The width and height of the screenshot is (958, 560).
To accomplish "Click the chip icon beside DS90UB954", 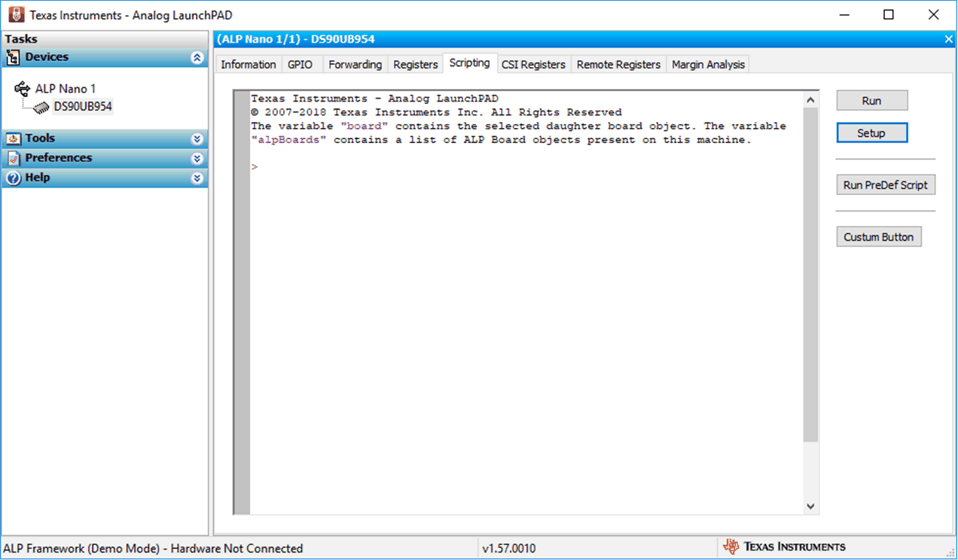I will tap(41, 108).
